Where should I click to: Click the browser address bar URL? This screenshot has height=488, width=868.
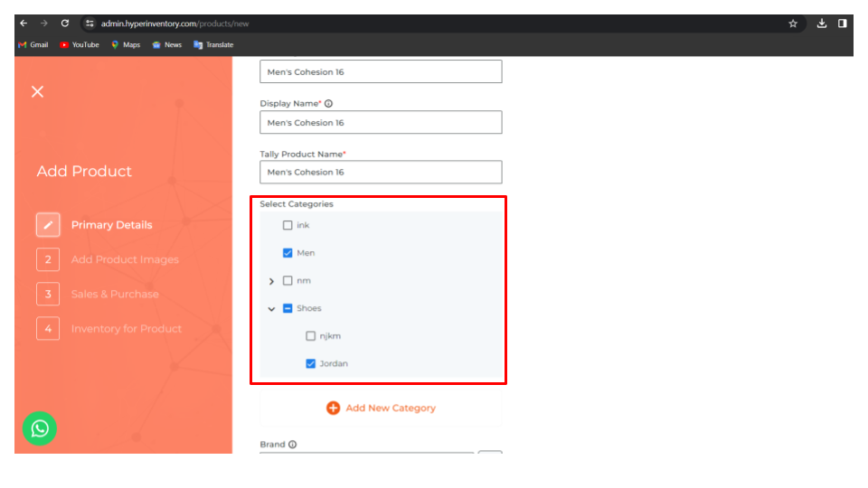(175, 23)
